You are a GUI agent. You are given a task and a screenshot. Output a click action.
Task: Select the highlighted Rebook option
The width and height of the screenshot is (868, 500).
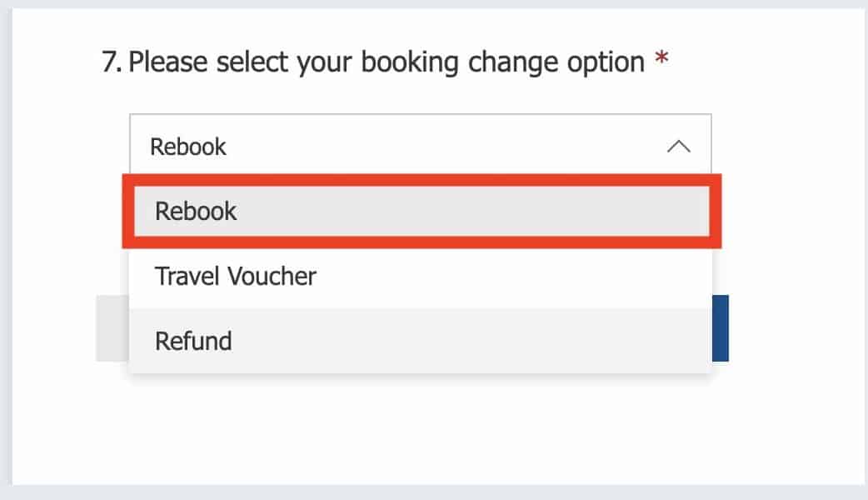pos(421,211)
